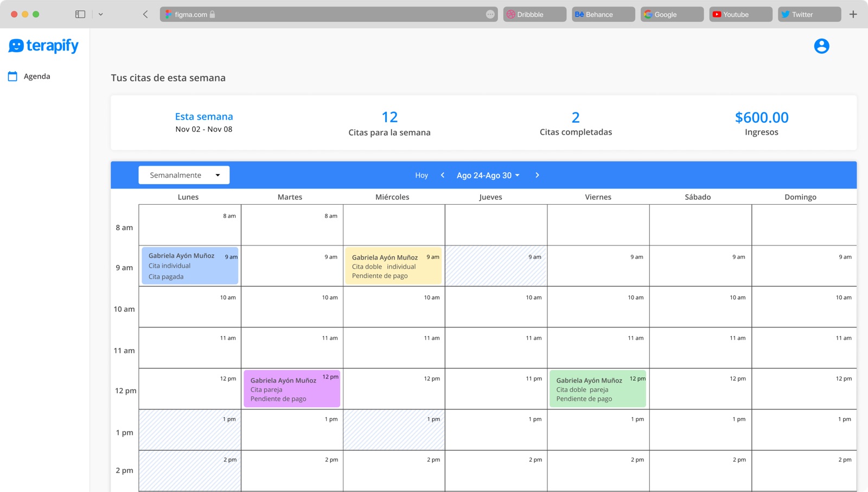Viewport: 868px width, 492px height.
Task: Select the hatched Wednesday 1 pm slot
Action: (394, 430)
